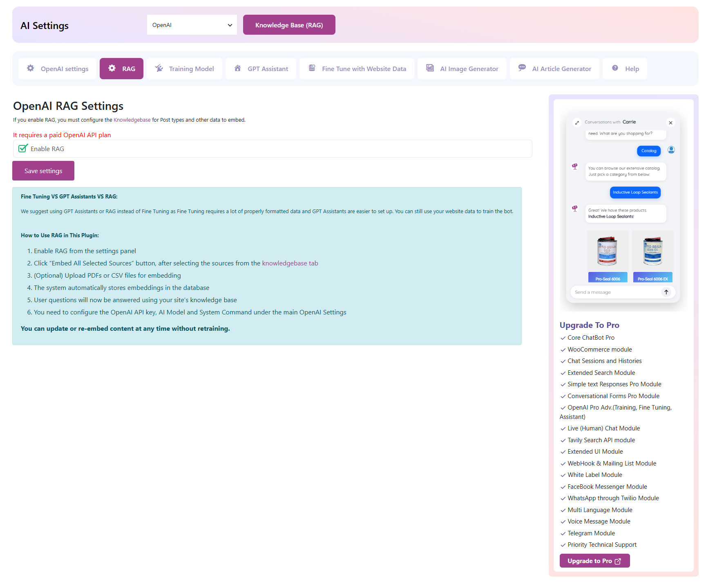Click the database icon on Fine Tune tab
Screen dimensions: 715x588
tap(312, 68)
